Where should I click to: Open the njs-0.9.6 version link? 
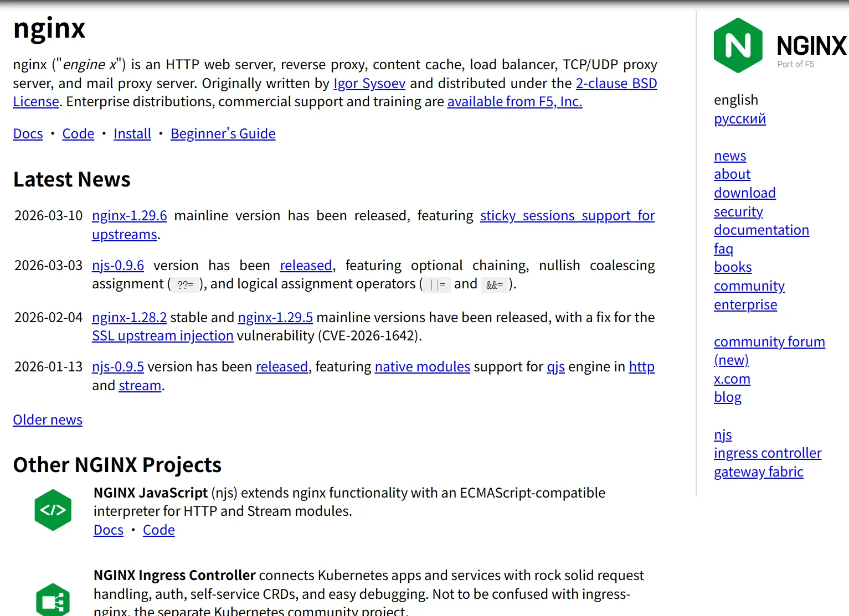(x=117, y=266)
